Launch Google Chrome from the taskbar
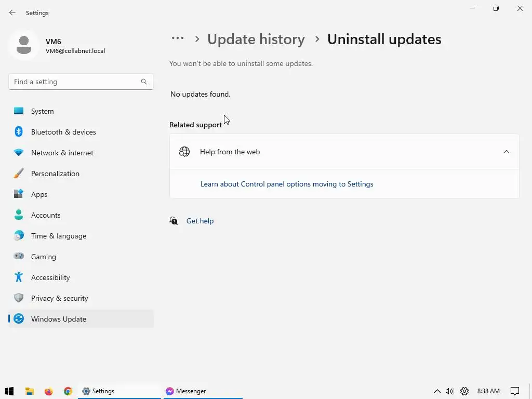 (x=68, y=391)
